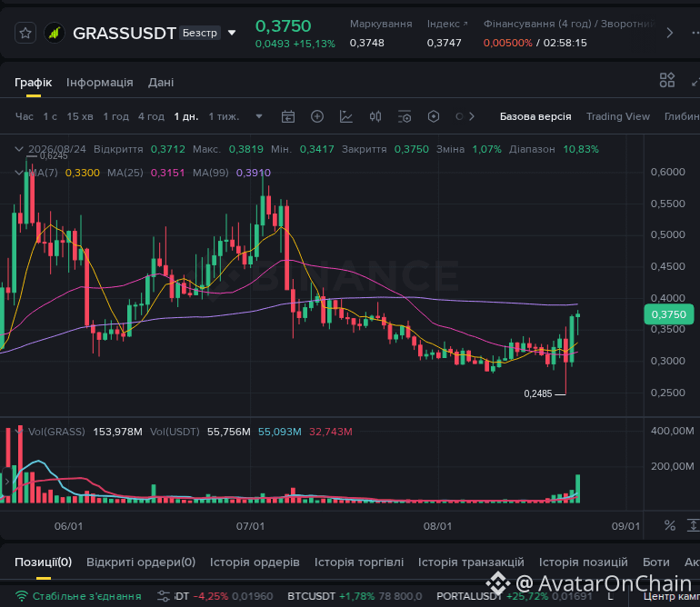Expand more time intervals dropdown
This screenshot has width=700, height=607.
click(259, 116)
